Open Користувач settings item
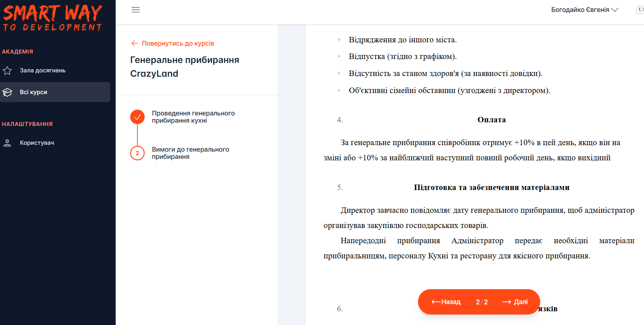 (x=55, y=143)
